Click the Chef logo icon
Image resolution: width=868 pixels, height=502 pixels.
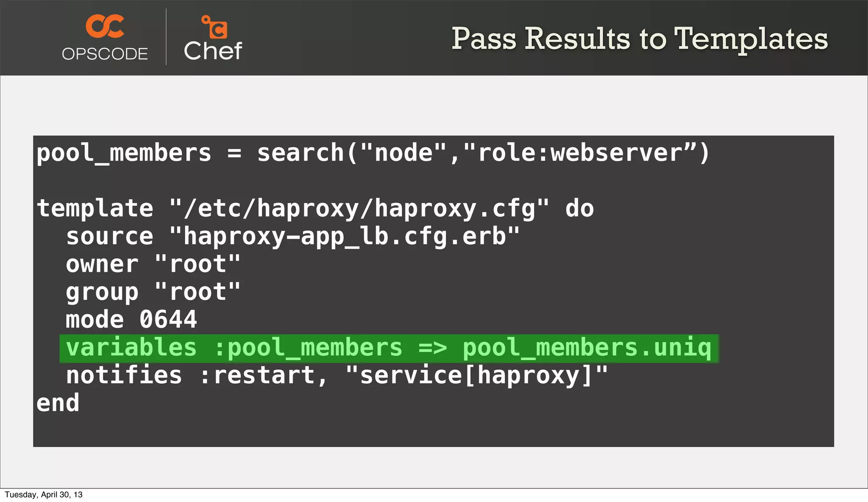(214, 27)
